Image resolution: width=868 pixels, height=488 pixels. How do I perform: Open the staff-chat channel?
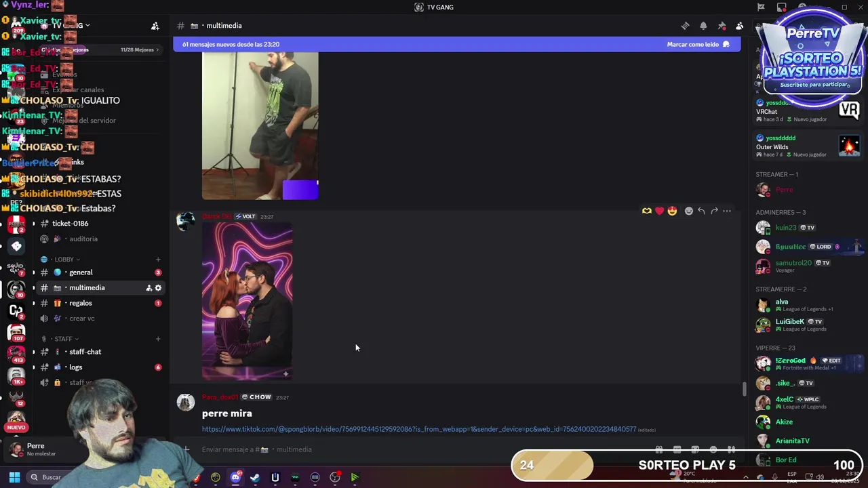(x=85, y=352)
